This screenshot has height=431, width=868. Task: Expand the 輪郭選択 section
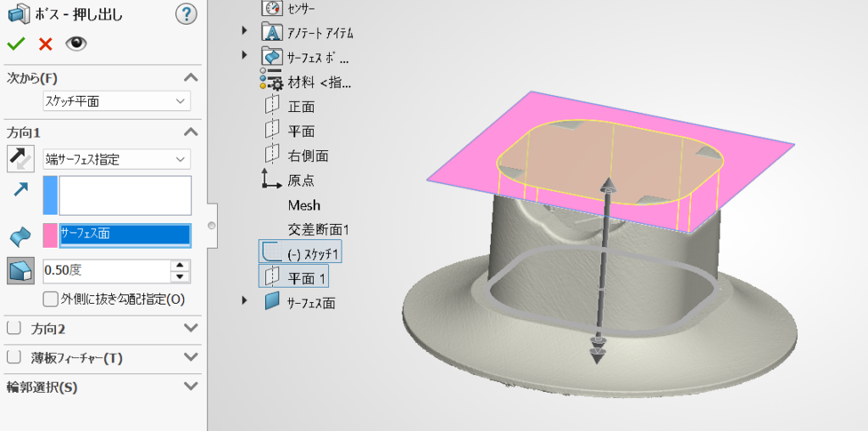pyautogui.click(x=191, y=387)
